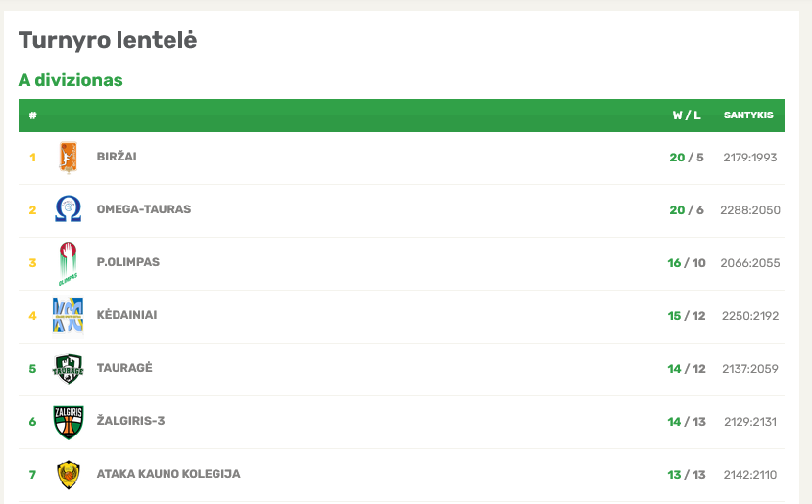This screenshot has height=504, width=812.
Task: Click the Kėdainiai KSC logo
Action: pyautogui.click(x=68, y=315)
